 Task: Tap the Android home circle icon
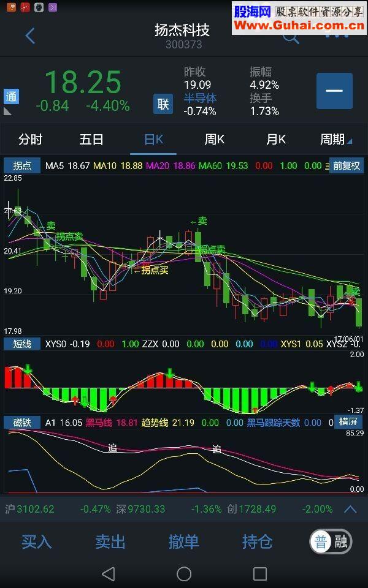tap(184, 574)
